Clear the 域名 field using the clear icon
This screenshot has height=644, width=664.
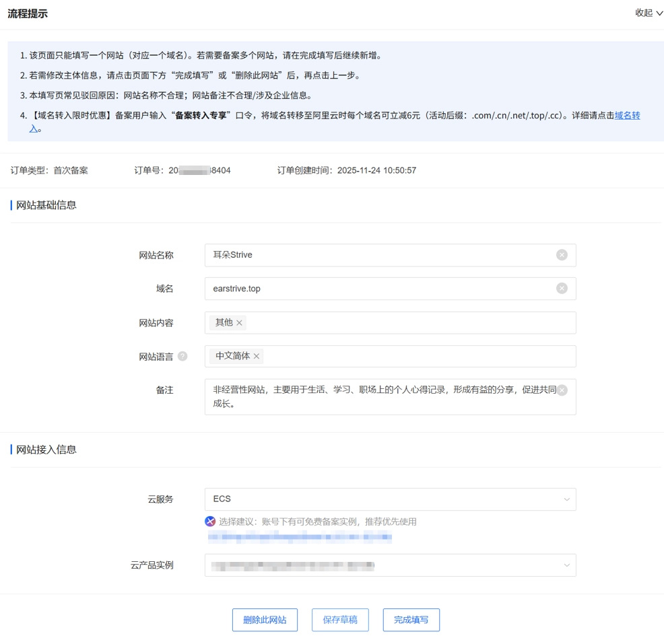tap(562, 288)
